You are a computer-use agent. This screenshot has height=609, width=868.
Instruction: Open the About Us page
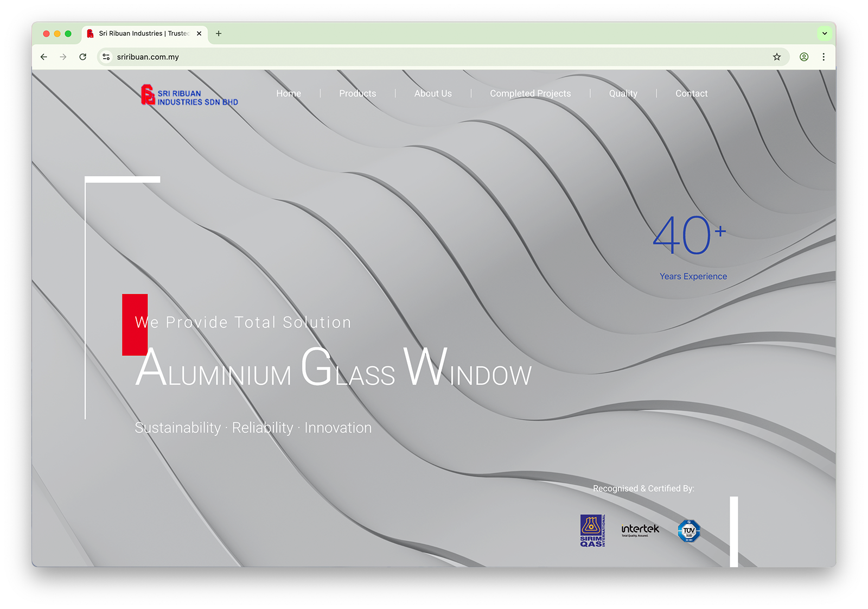coord(433,93)
